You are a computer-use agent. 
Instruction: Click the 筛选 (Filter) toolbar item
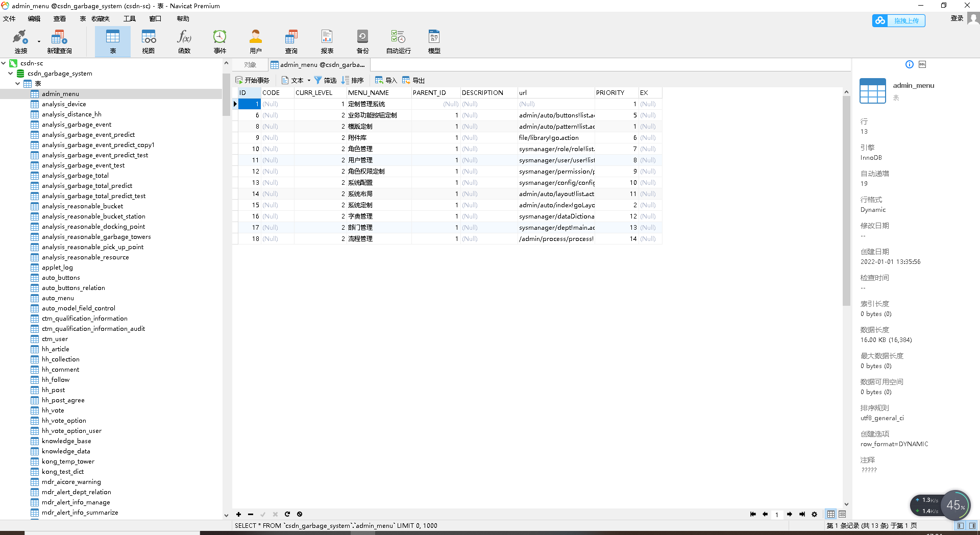[325, 80]
